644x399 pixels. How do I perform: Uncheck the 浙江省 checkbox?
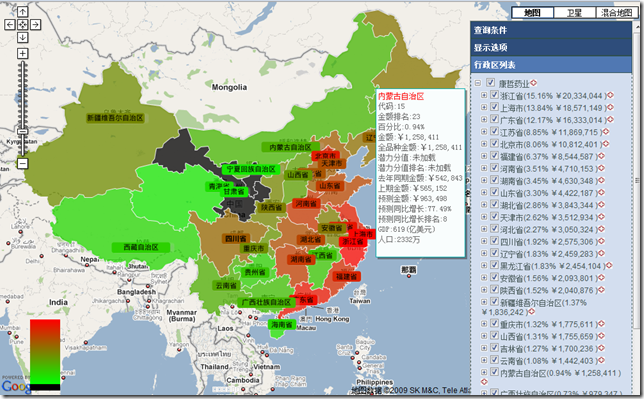coord(494,95)
